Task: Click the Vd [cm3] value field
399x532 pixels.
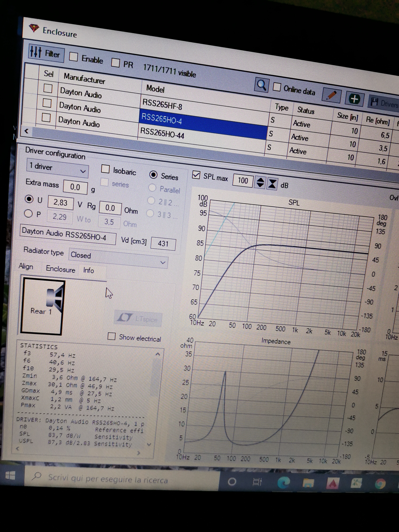Action: coord(163,244)
